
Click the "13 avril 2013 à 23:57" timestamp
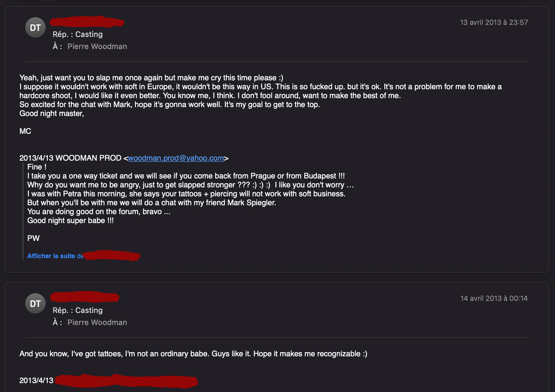click(x=494, y=23)
